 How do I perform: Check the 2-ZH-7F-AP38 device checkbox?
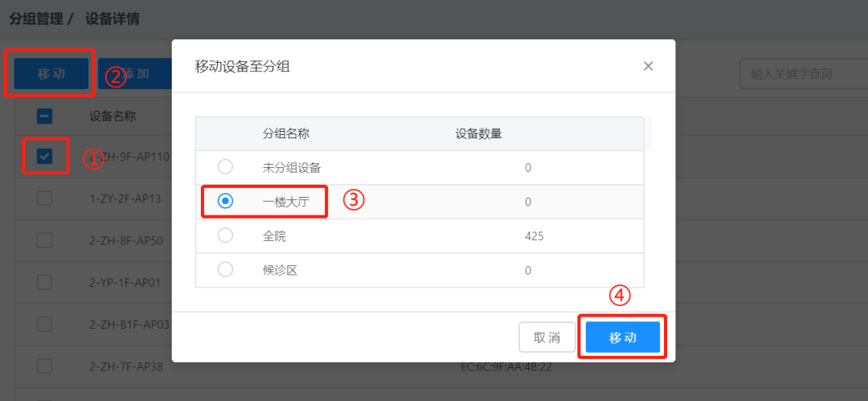pos(45,366)
